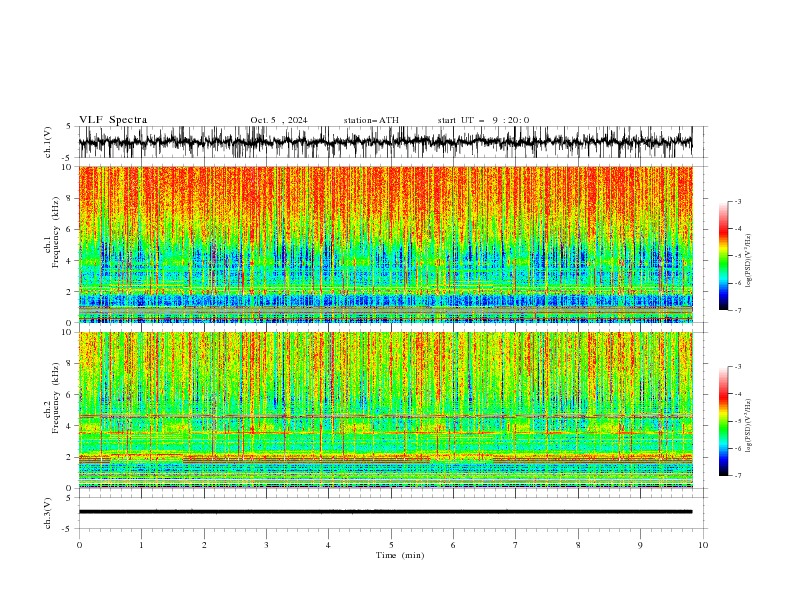Click the time axis tick label "6"

[x=453, y=545]
